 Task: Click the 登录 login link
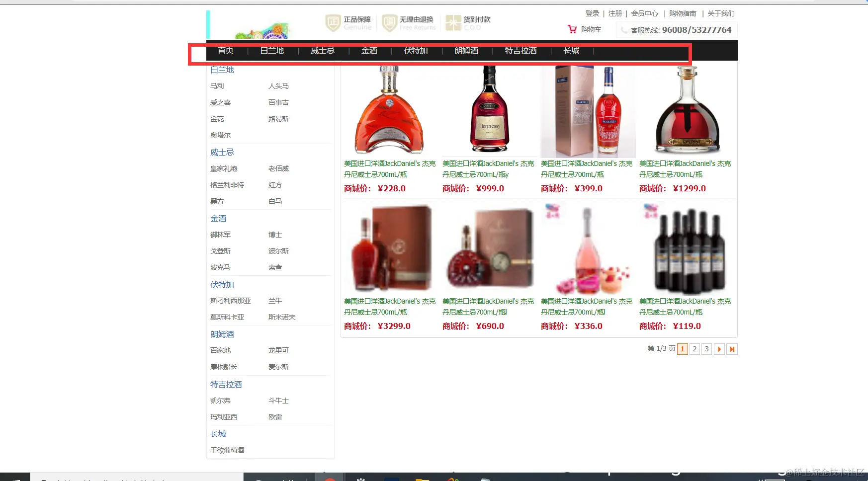pyautogui.click(x=593, y=13)
